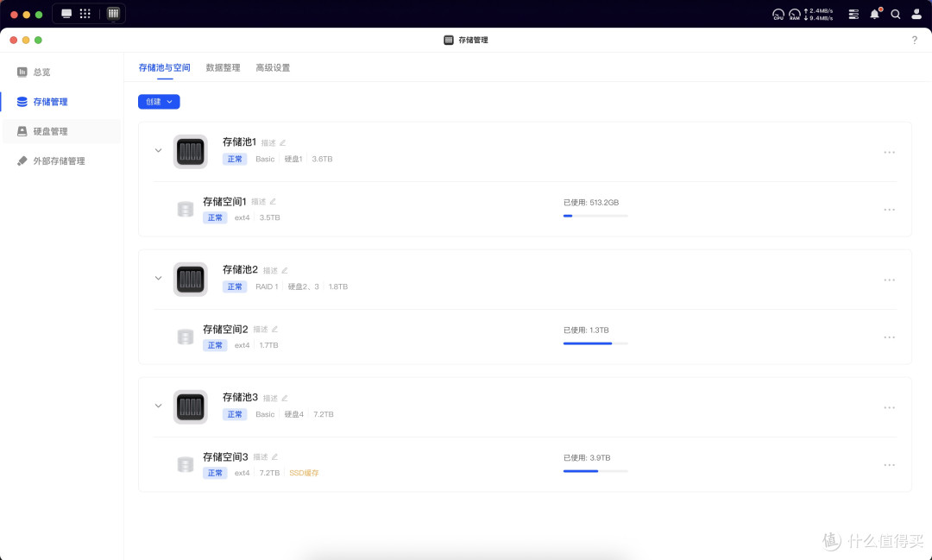Click the 存储空间2 volume icon
Image resolution: width=932 pixels, height=560 pixels.
tap(186, 337)
